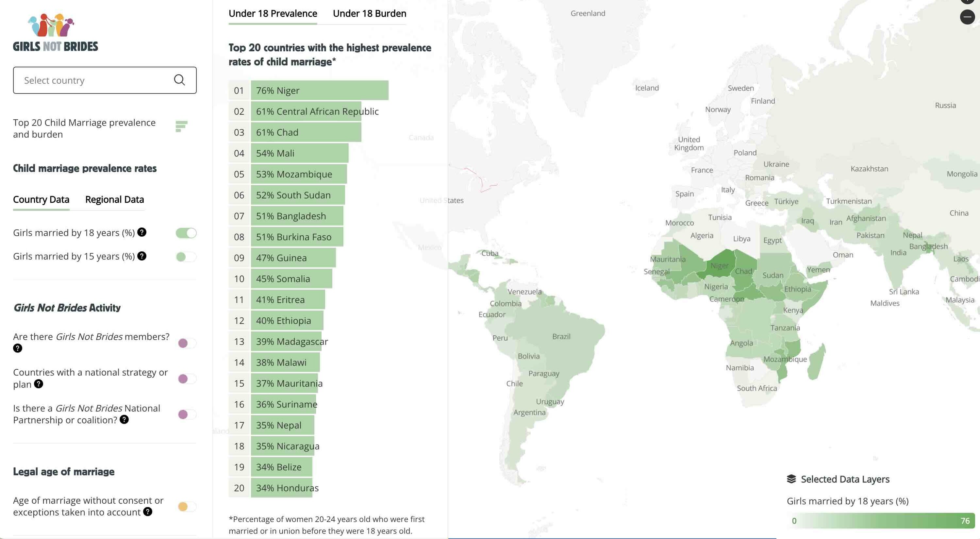Click the 61% Chad bar
This screenshot has width=980, height=539.
(306, 132)
